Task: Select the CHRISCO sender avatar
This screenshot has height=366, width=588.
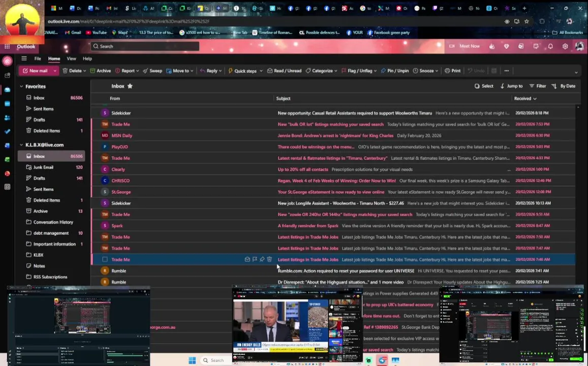Action: pyautogui.click(x=105, y=180)
